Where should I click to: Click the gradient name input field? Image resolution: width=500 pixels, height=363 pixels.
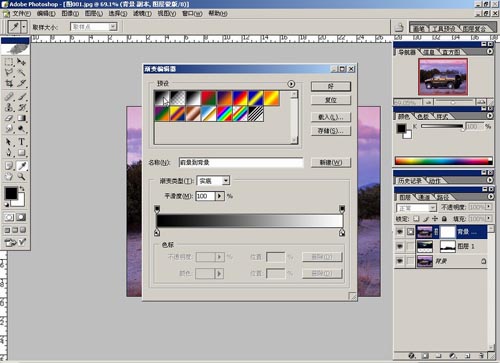(241, 162)
